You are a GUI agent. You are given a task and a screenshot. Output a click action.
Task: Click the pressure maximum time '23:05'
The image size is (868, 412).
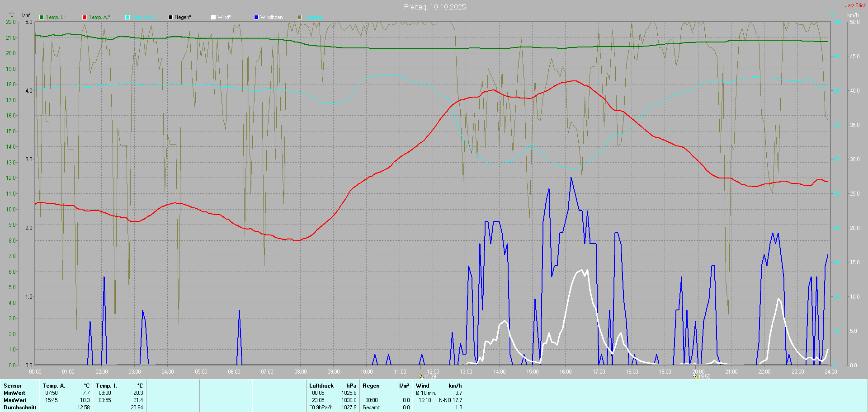[x=318, y=400]
